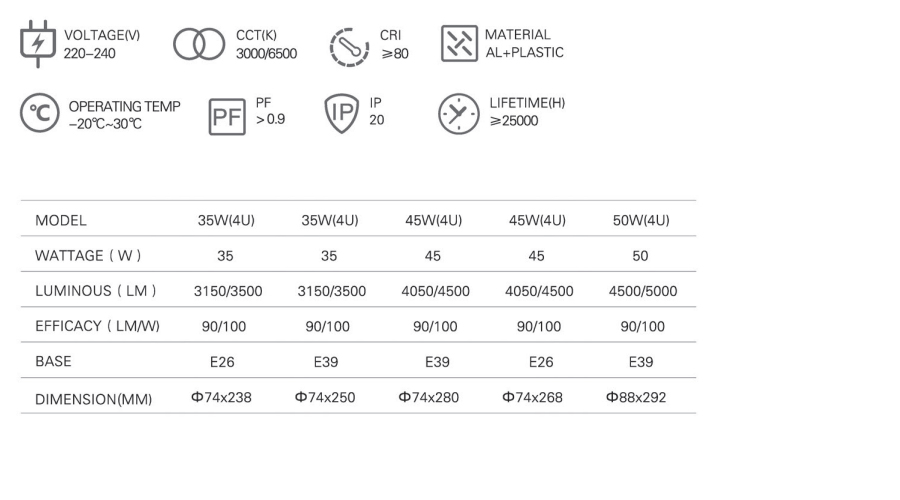Image resolution: width=900 pixels, height=500 pixels.
Task: Click the material AL+PLASTIC icon
Action: pyautogui.click(x=459, y=44)
